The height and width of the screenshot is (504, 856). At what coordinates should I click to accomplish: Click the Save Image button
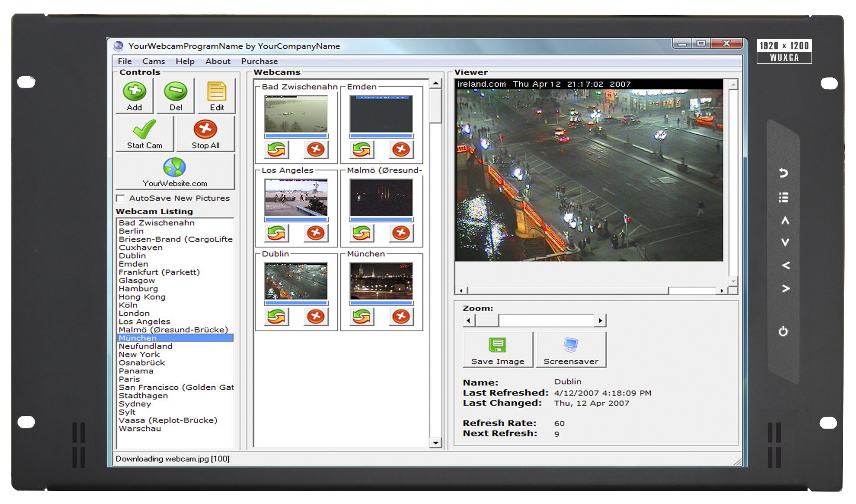point(498,350)
